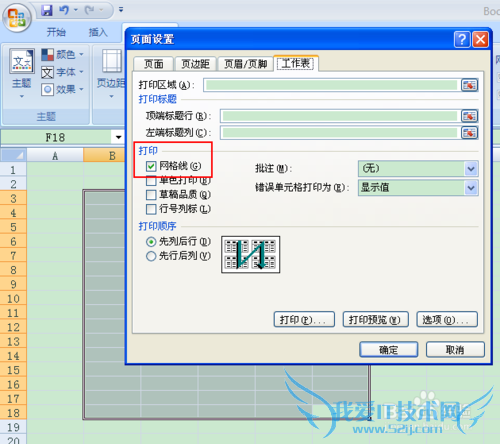Viewport: 500px width, 444px height.
Task: Click the 顶端标题行 input field
Action: tap(340, 116)
